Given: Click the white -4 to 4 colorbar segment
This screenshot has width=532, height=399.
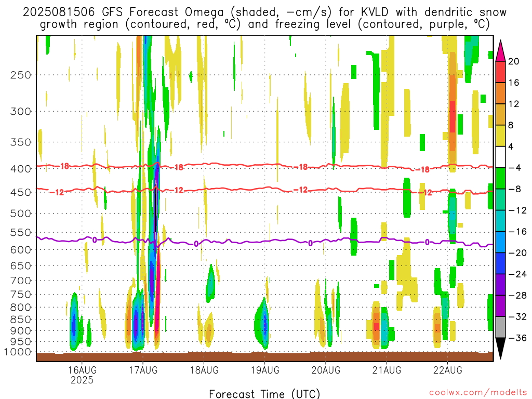Looking at the screenshot, I should [500, 157].
